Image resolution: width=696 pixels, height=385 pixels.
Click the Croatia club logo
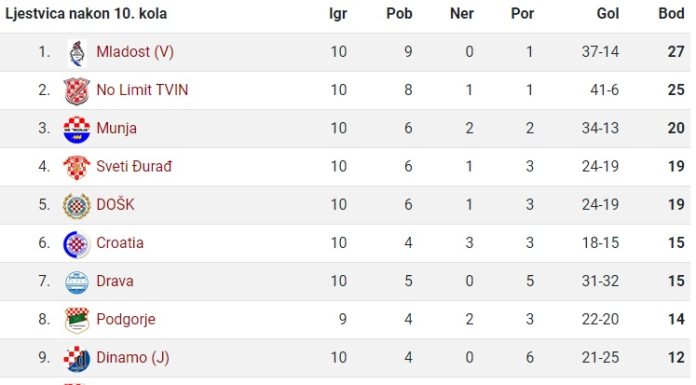point(77,244)
